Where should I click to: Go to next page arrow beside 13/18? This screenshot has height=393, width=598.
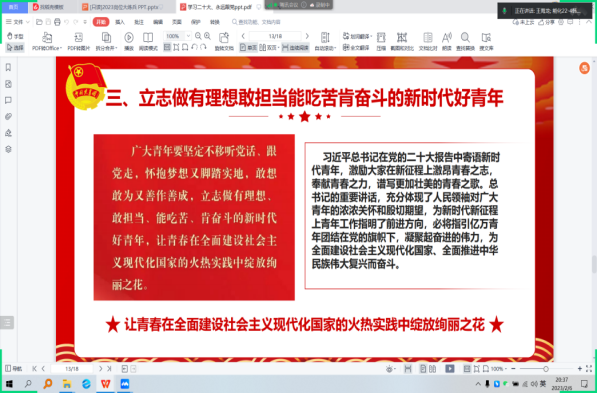point(307,36)
